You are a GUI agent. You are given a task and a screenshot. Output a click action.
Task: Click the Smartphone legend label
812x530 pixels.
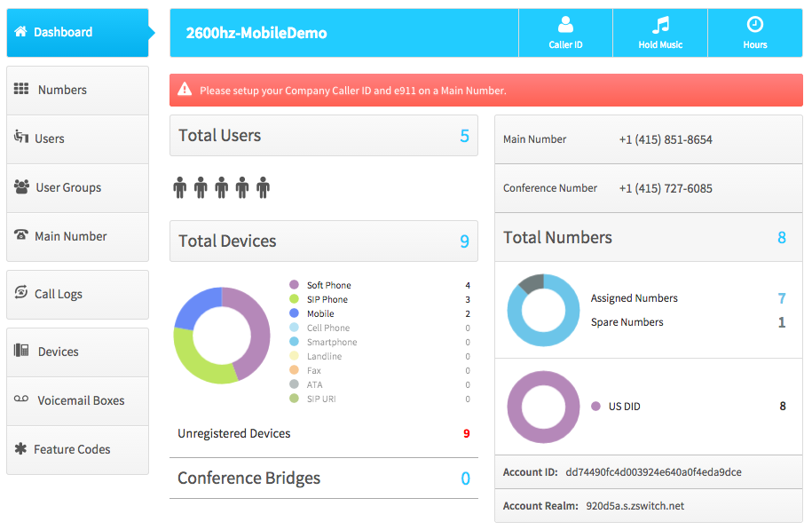click(332, 342)
